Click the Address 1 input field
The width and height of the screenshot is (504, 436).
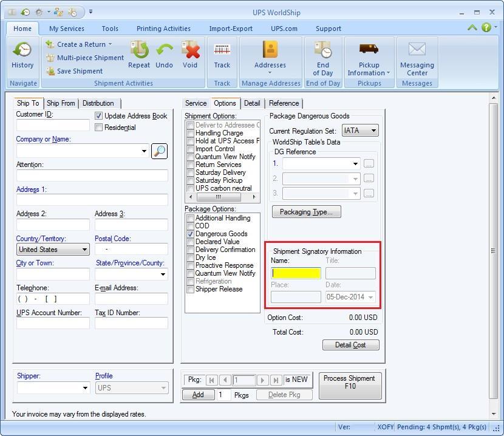point(92,200)
